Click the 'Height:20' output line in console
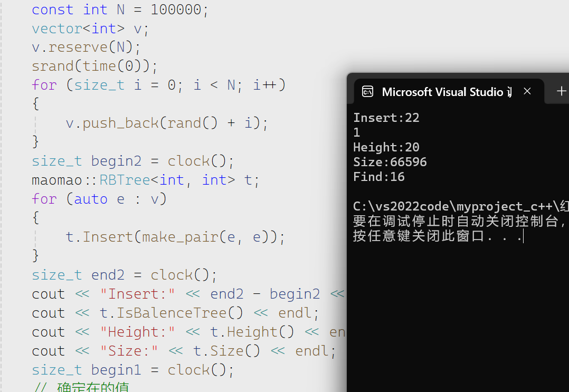The height and width of the screenshot is (392, 569). (x=386, y=147)
